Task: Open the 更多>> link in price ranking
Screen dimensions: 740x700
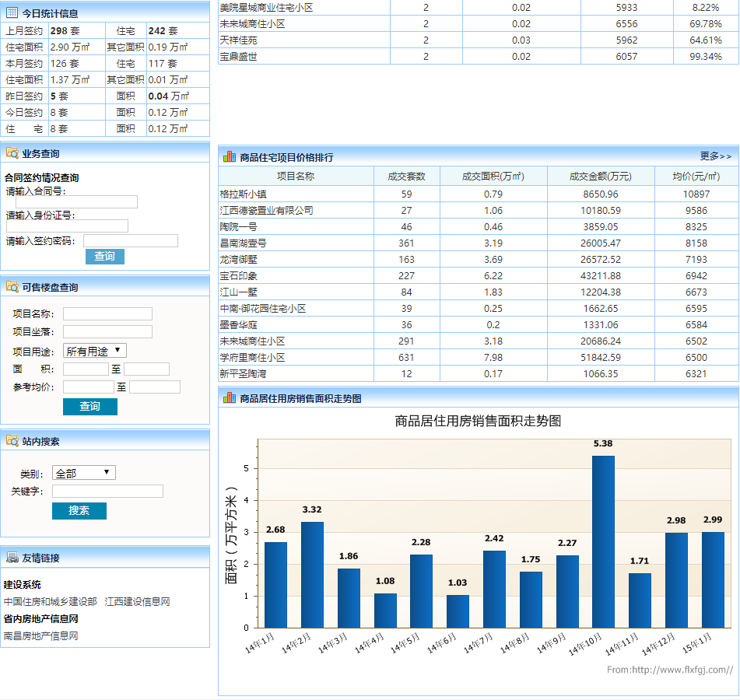Action: 715,156
